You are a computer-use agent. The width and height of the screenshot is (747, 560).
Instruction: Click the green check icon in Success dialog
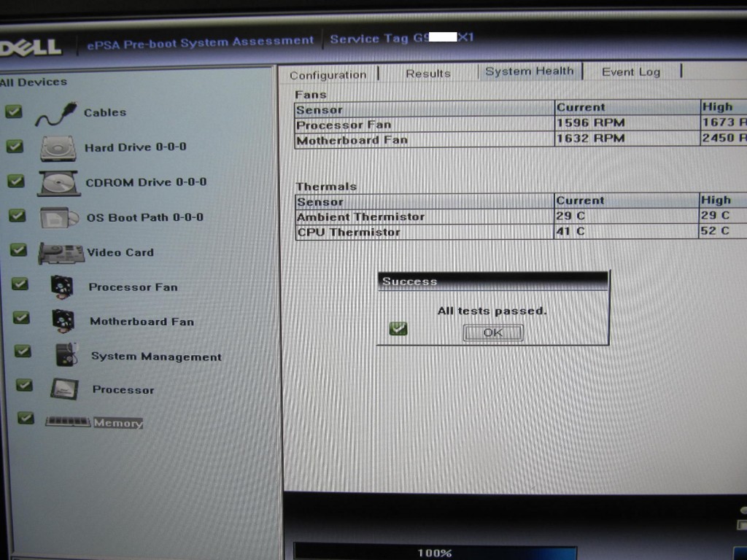[398, 329]
